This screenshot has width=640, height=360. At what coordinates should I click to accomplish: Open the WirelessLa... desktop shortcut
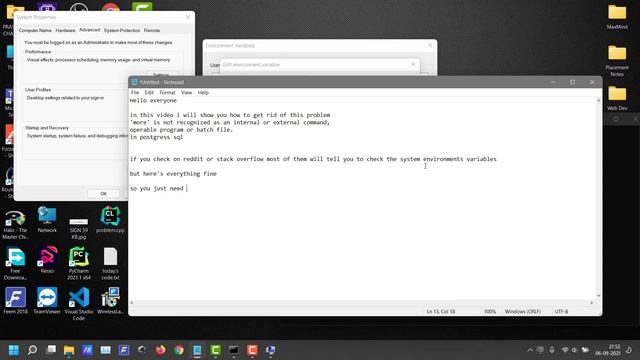coord(110,301)
